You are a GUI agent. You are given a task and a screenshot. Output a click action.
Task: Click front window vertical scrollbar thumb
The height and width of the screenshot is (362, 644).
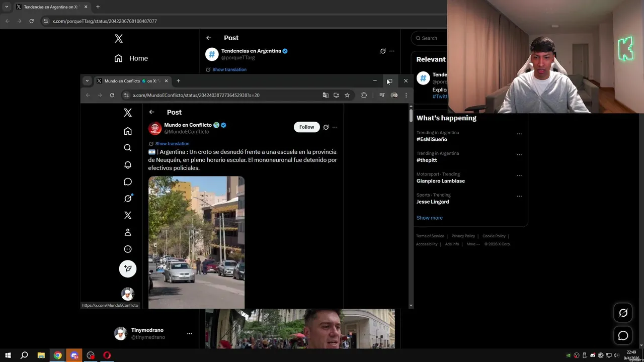click(x=411, y=115)
